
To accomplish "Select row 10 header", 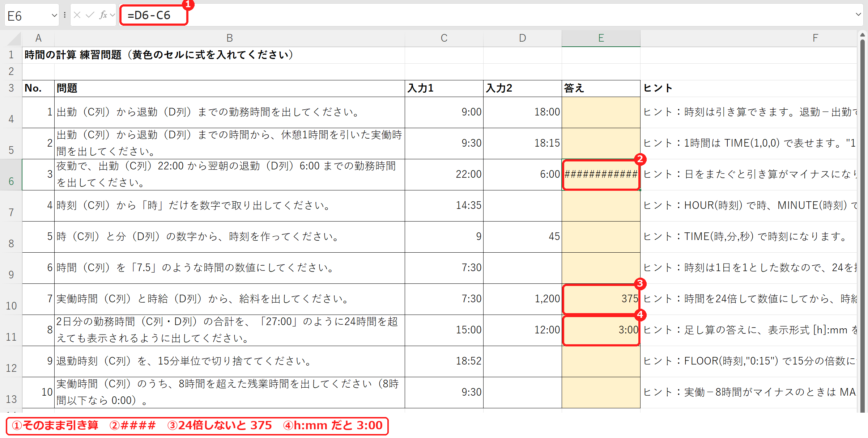I will [x=11, y=299].
